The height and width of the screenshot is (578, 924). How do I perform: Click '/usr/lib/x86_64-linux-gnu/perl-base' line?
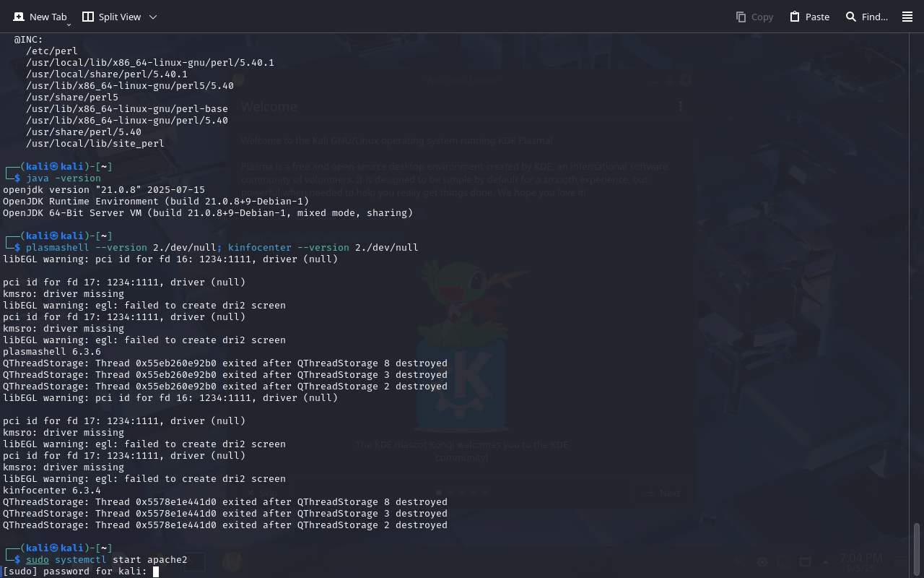(127, 109)
